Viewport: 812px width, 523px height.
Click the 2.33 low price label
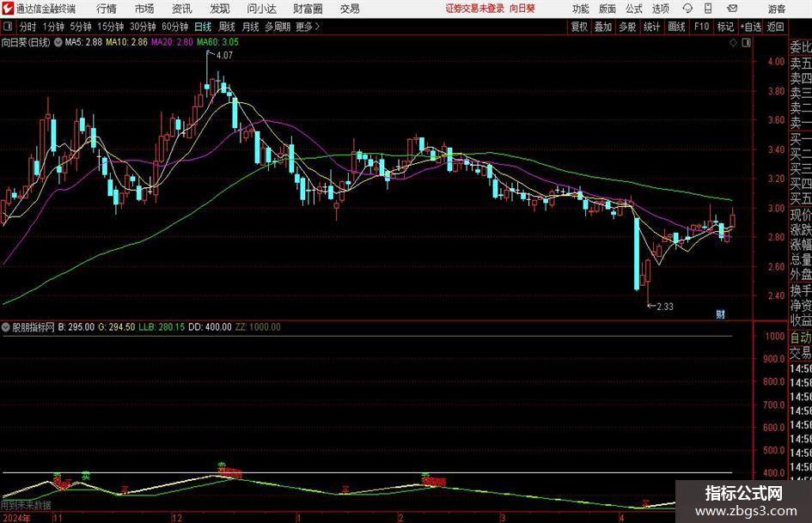[x=665, y=307]
